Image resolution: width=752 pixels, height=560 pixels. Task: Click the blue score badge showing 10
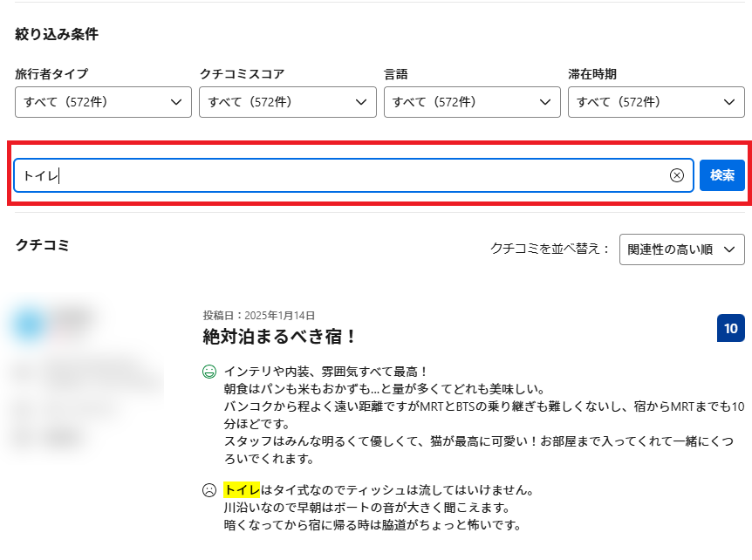730,328
